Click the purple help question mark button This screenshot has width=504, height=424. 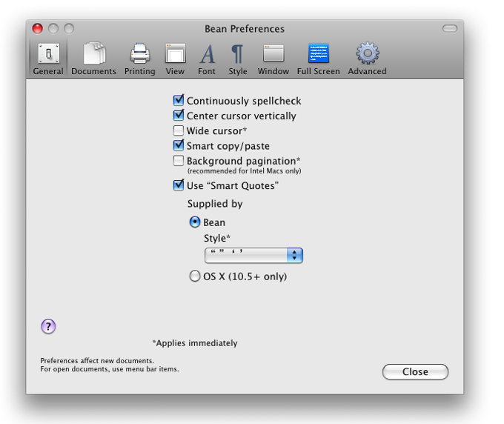[48, 327]
